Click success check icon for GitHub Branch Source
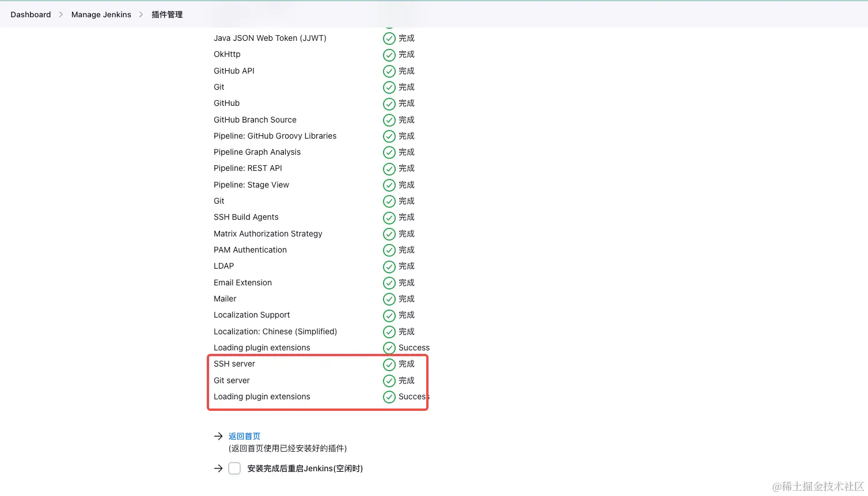Screen dimensions: 868x496 click(x=389, y=120)
